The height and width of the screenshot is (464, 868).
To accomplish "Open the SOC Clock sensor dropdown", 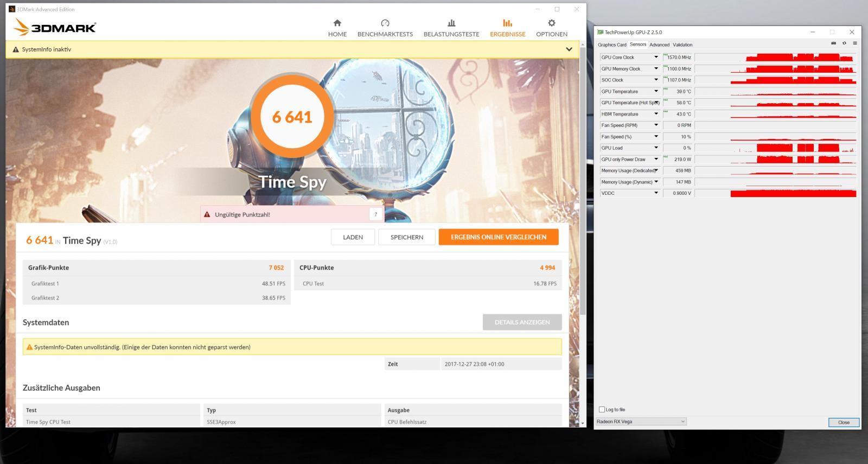I will tap(656, 80).
